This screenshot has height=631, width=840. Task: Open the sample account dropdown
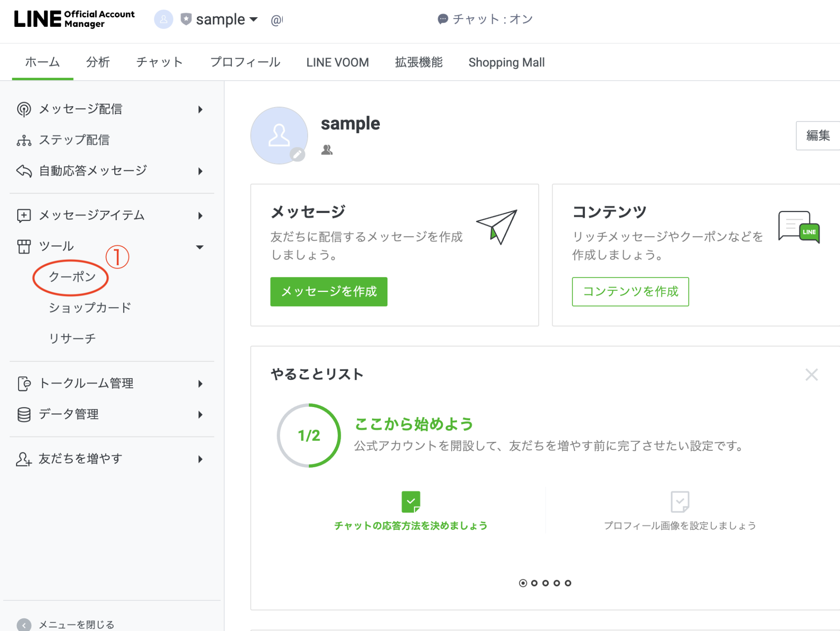point(253,19)
